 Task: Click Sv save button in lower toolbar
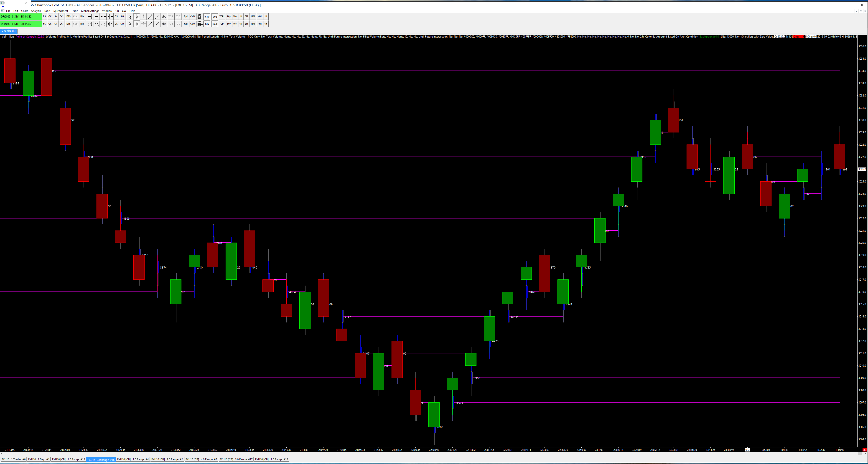tap(56, 24)
